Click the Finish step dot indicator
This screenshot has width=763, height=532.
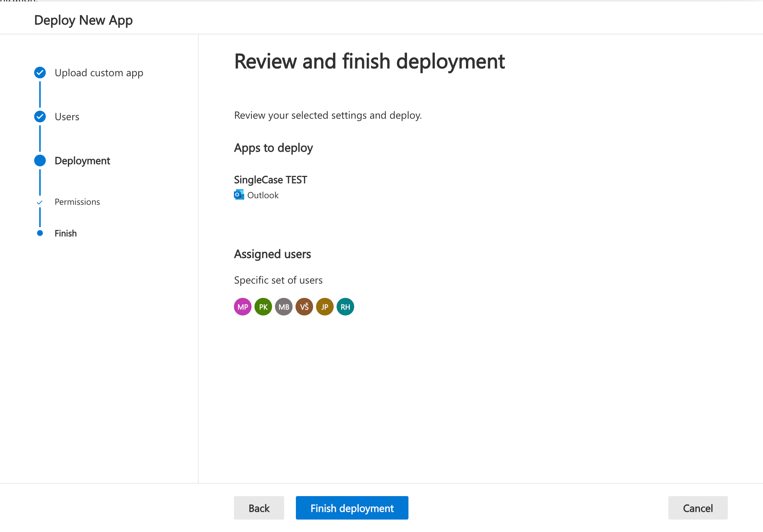[40, 233]
